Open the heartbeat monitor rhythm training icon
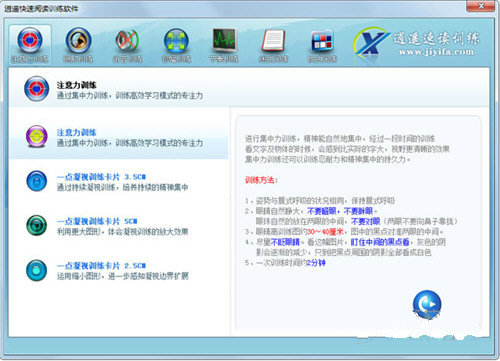 coord(224,40)
